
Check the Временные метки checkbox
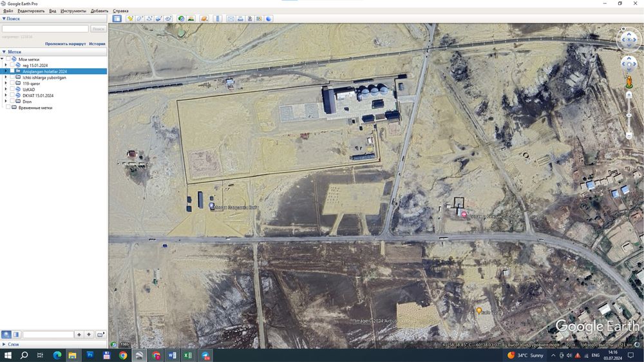click(8, 107)
